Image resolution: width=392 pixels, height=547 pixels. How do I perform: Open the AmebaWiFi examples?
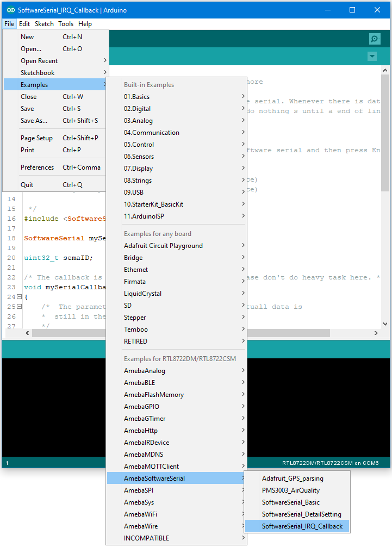pyautogui.click(x=177, y=514)
